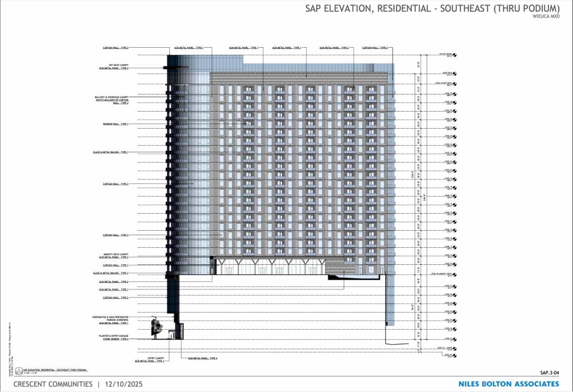Screen dimensions: 573x392
Task: Click the Roof Deck elevation marker symbol
Action: click(x=455, y=74)
